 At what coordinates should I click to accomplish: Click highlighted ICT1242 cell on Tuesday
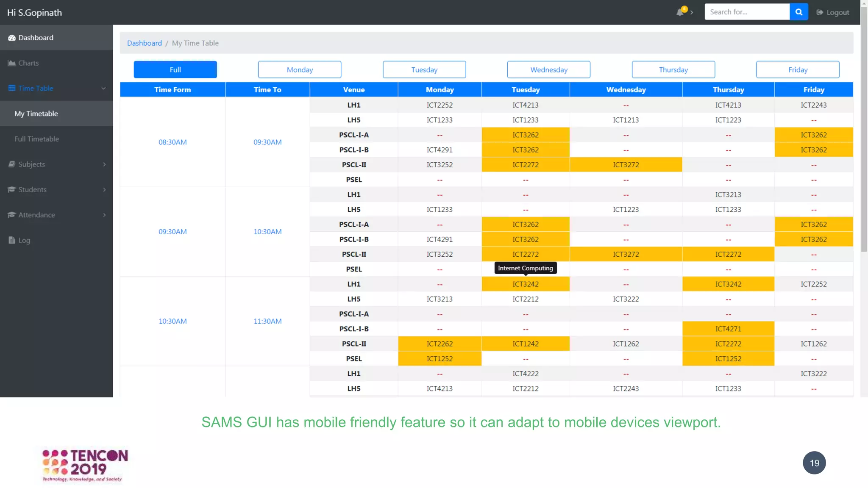[x=526, y=344]
